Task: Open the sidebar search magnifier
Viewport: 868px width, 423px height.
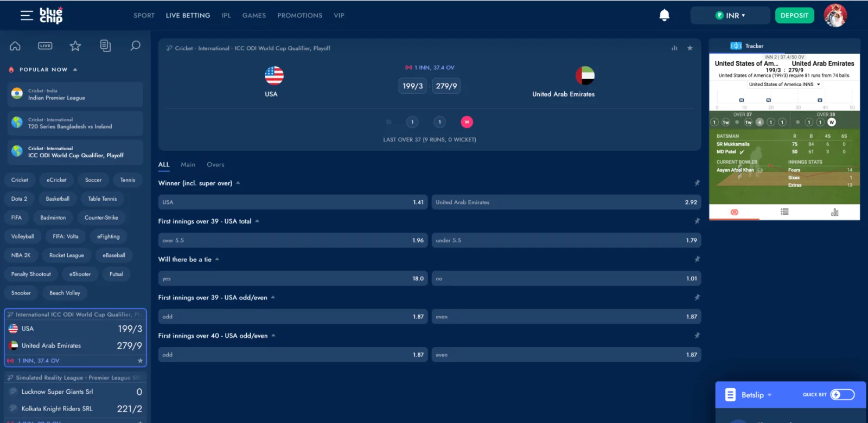Action: [x=135, y=46]
